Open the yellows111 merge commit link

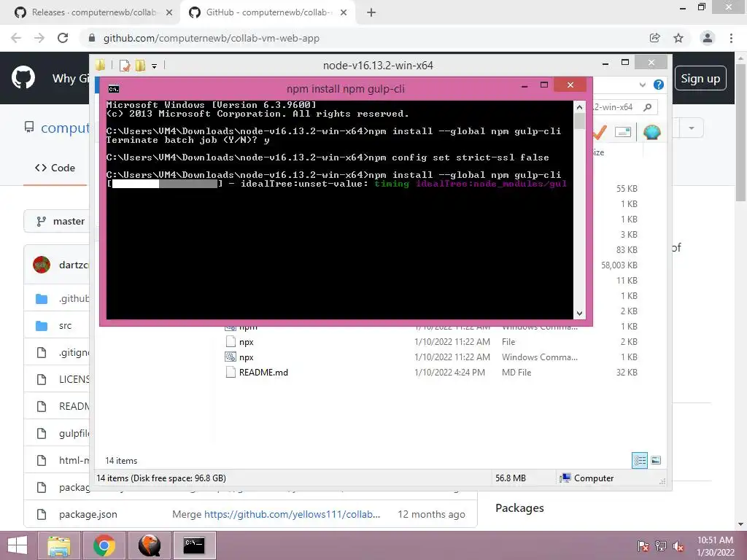point(292,514)
